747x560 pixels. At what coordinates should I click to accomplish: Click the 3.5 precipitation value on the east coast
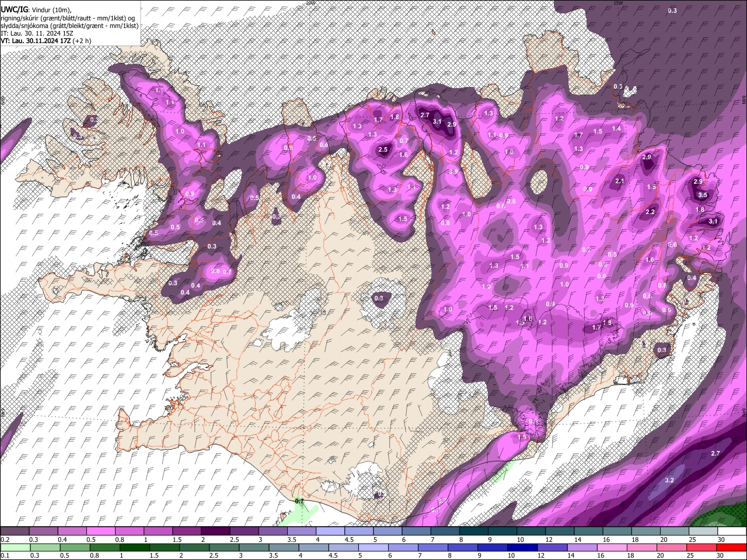pos(703,195)
